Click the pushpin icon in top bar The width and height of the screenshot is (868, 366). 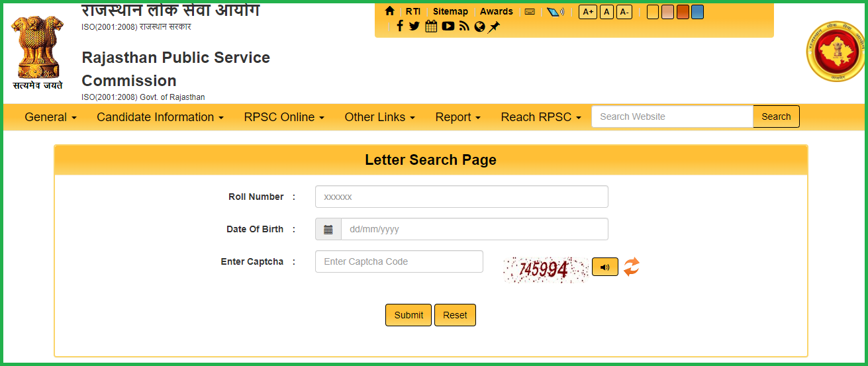(x=494, y=27)
